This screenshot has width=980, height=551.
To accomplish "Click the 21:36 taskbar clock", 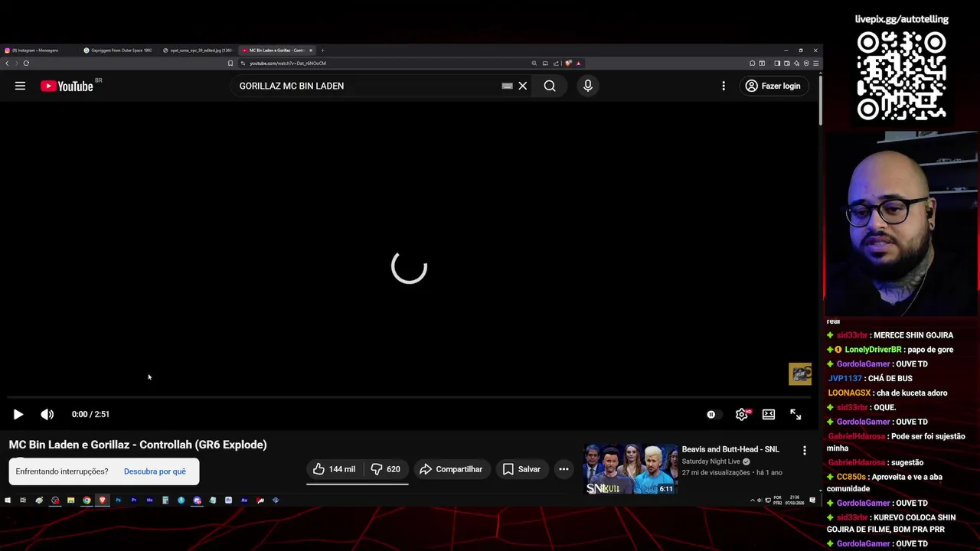I will tap(795, 500).
